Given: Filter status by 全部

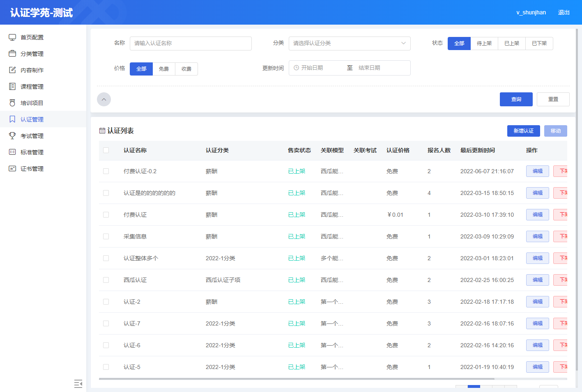Looking at the screenshot, I should click(459, 44).
